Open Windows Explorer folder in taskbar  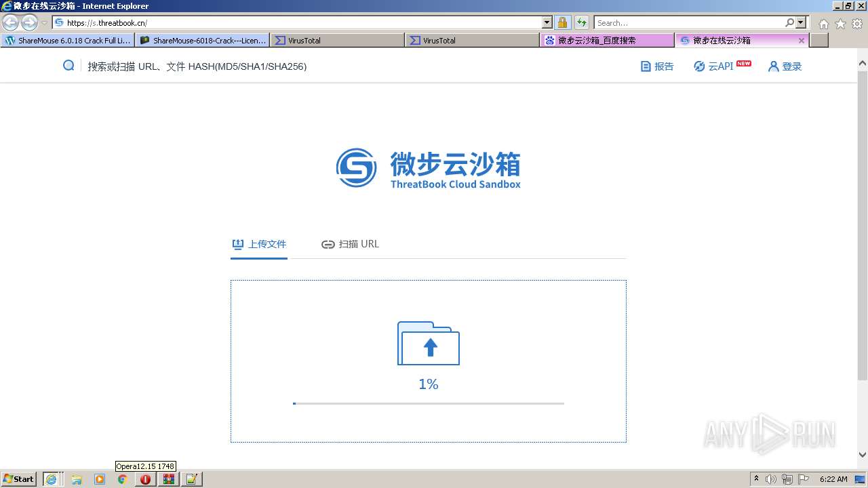77,479
